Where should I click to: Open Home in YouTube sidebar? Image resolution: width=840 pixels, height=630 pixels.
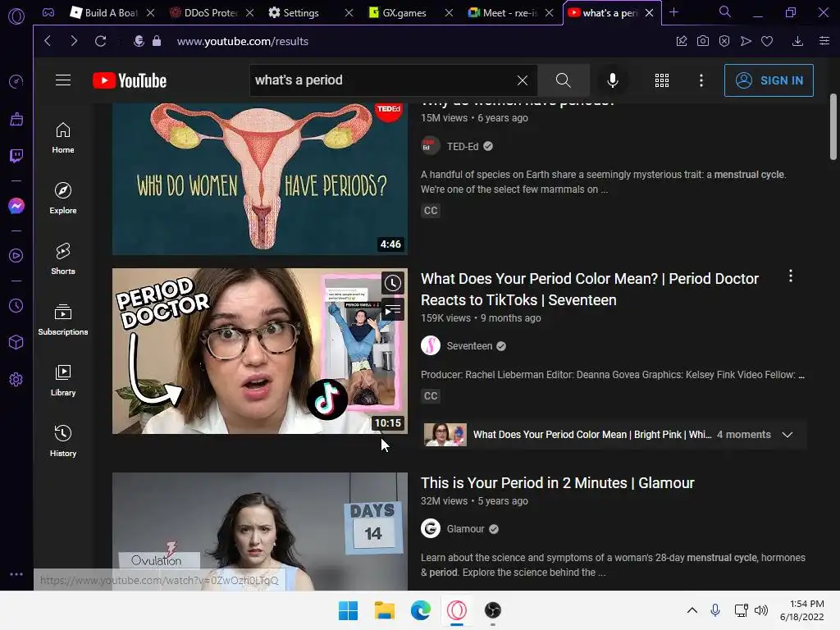click(x=63, y=138)
